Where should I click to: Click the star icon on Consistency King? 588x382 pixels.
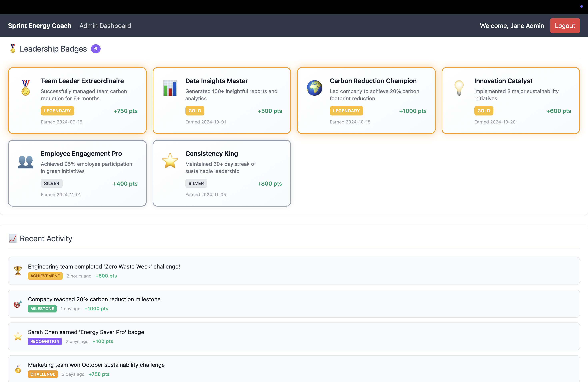coord(170,161)
